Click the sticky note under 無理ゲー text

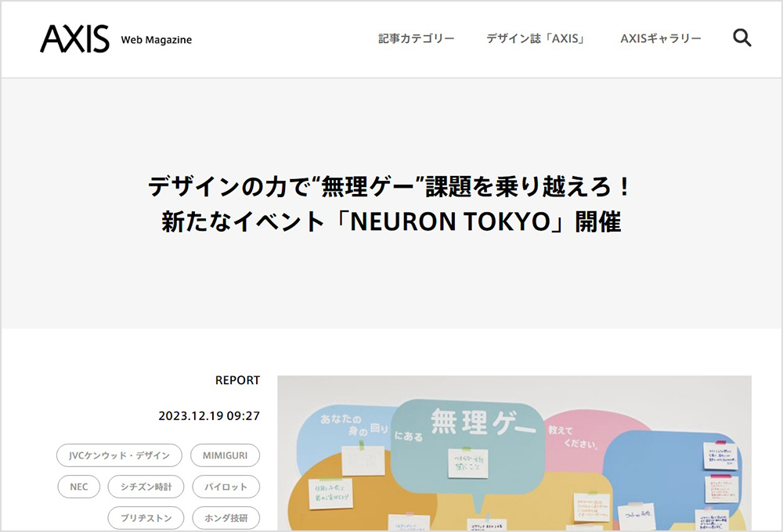point(468,463)
